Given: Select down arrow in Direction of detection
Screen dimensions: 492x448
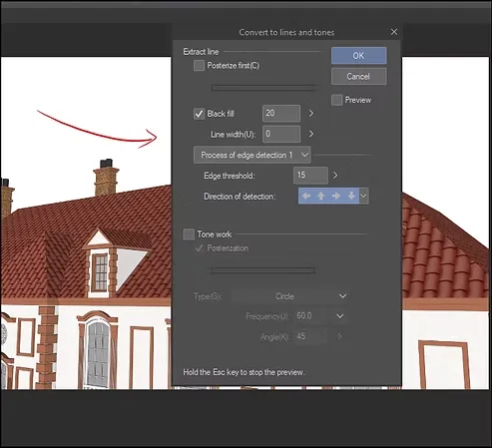Looking at the screenshot, I should (351, 196).
